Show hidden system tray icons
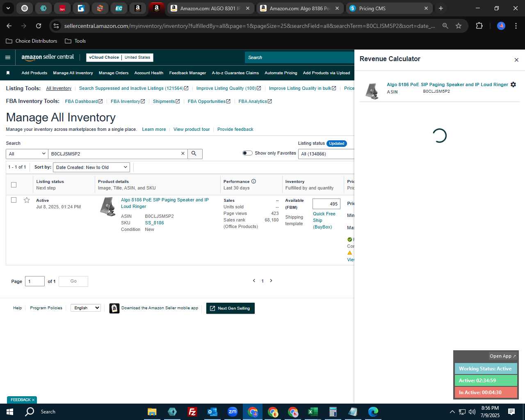This screenshot has height=420, width=525. coord(452,412)
